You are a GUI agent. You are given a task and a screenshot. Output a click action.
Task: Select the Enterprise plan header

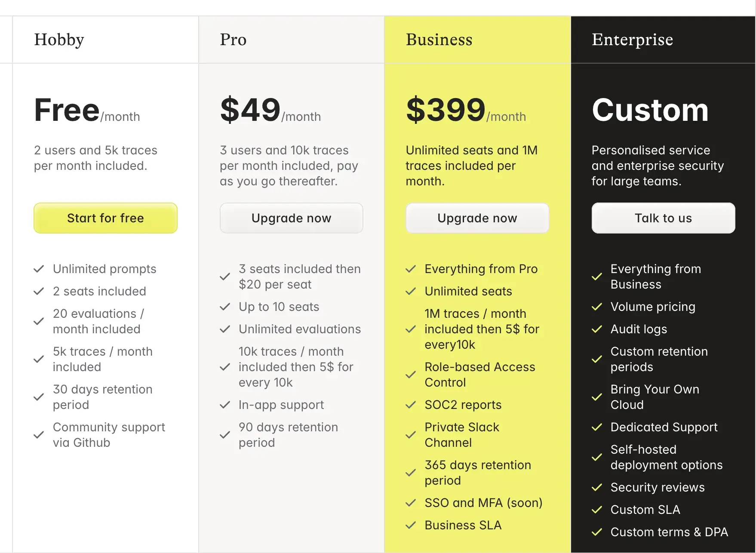632,40
